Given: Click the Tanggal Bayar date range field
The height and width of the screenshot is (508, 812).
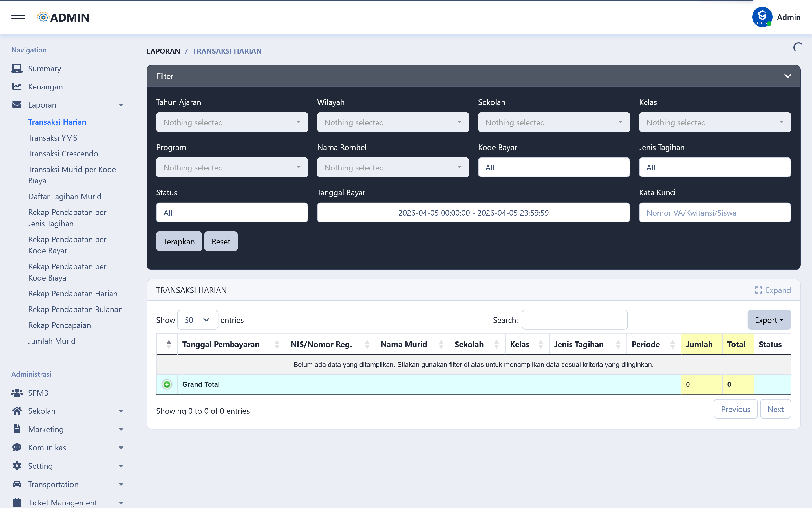Looking at the screenshot, I should [x=473, y=212].
